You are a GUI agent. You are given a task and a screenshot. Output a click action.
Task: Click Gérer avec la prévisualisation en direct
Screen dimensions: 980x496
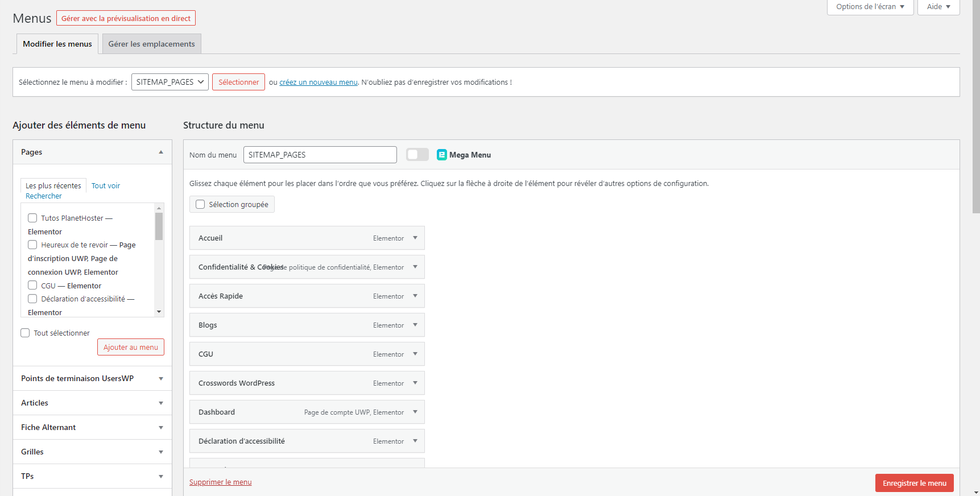[126, 18]
